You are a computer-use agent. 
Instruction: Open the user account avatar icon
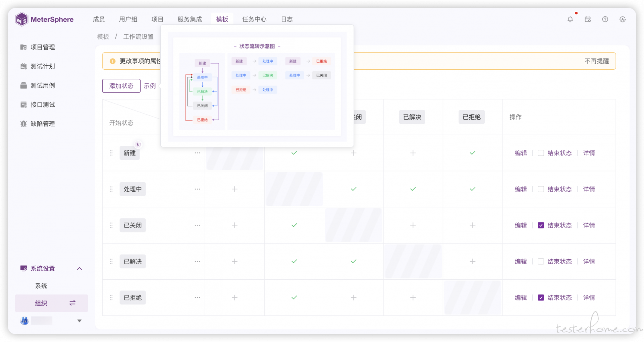click(x=623, y=19)
